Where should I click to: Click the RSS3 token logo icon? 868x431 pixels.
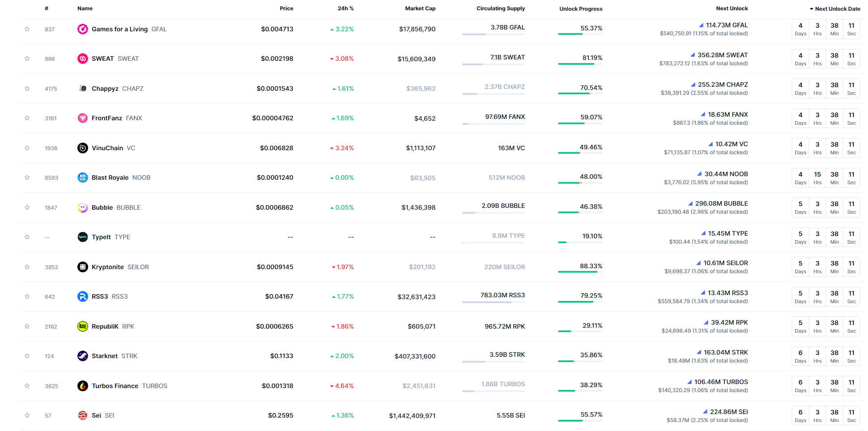point(82,296)
